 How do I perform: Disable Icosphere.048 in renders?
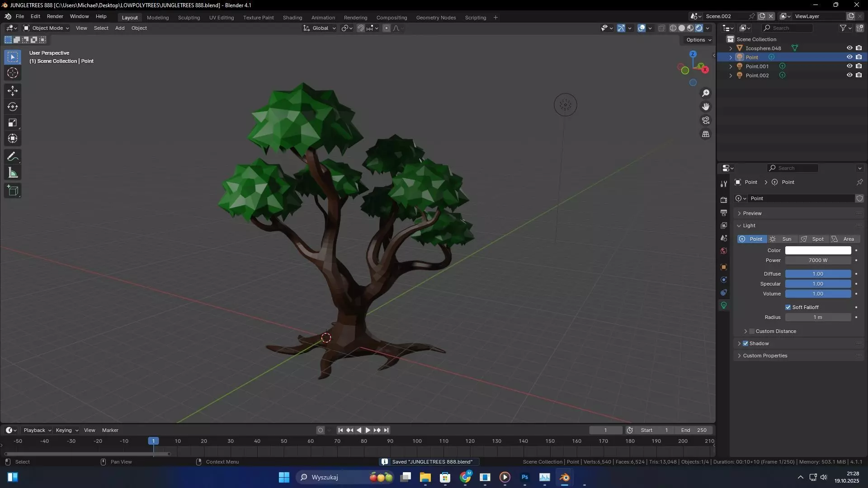(859, 48)
